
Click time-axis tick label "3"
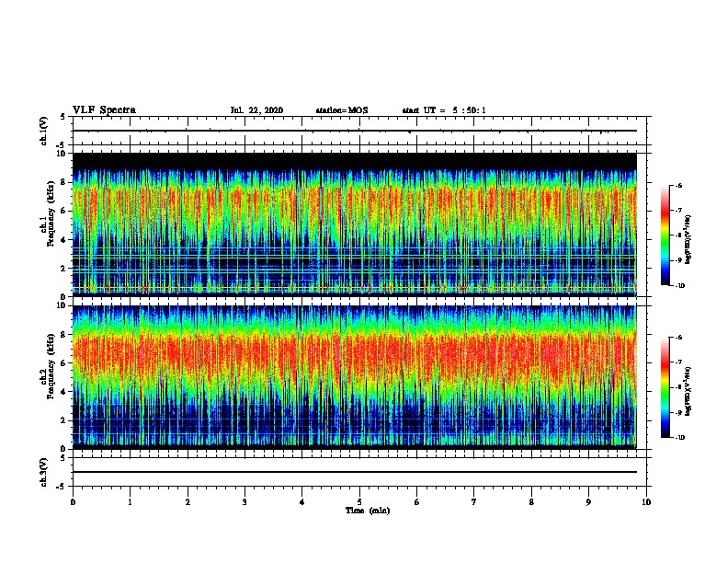(245, 502)
